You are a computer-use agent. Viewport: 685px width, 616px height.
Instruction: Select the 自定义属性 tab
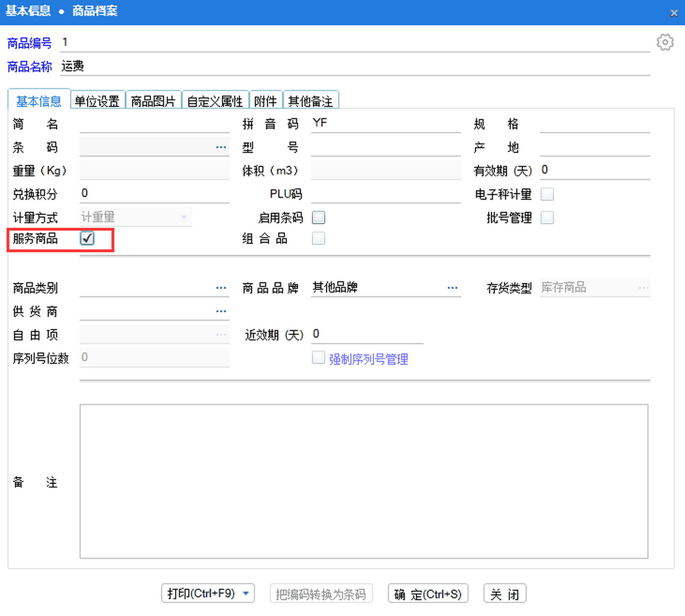point(215,101)
